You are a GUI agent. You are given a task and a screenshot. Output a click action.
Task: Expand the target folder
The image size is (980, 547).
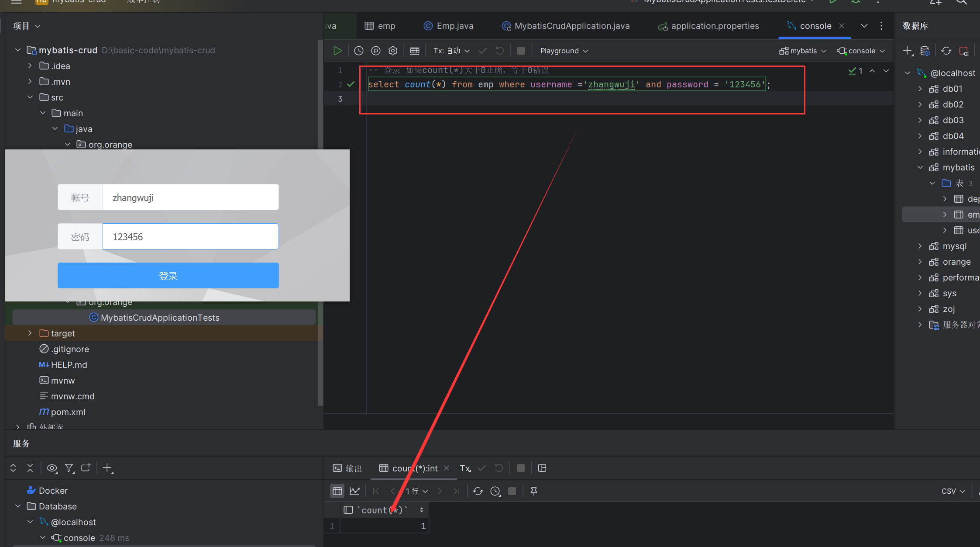tap(30, 333)
